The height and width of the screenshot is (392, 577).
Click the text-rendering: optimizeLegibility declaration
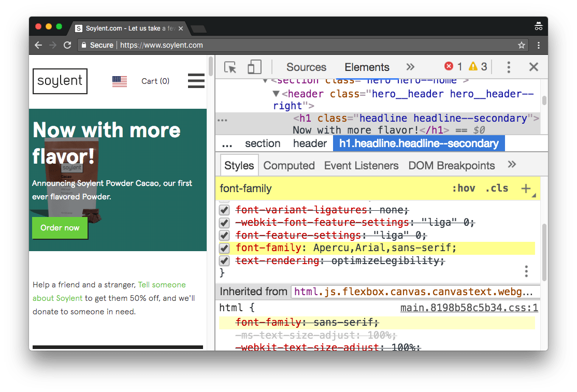coord(340,260)
